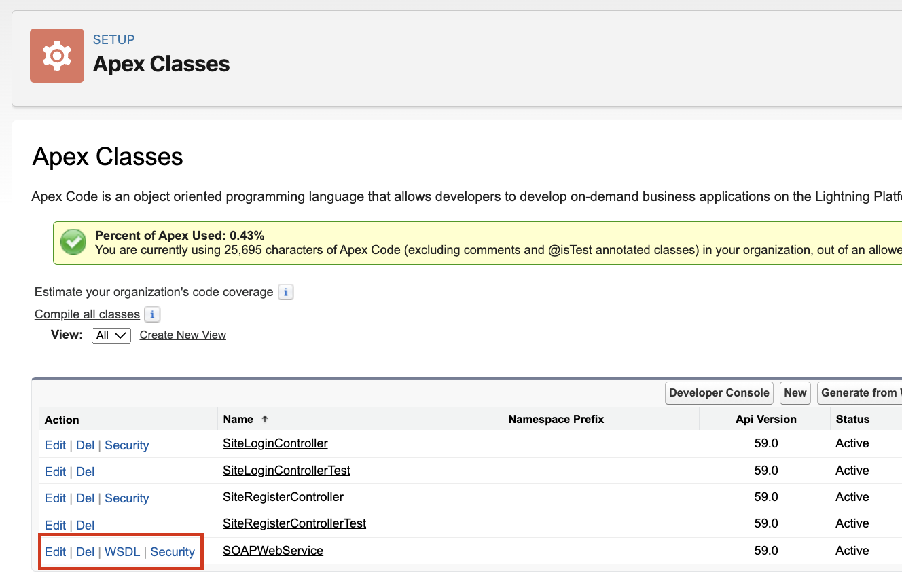
Task: Open WSDL for SOAPWebService
Action: [122, 552]
